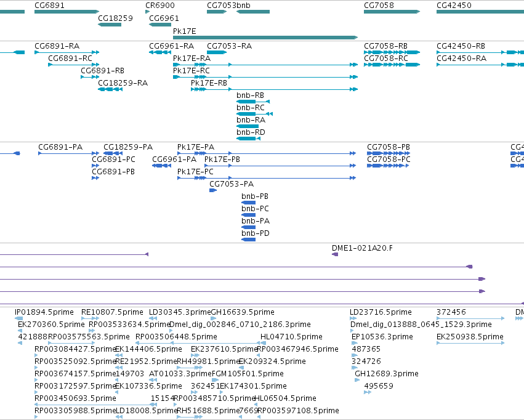Select transcript CG7058-RC label
This screenshot has width=524, height=420.
[x=386, y=59]
